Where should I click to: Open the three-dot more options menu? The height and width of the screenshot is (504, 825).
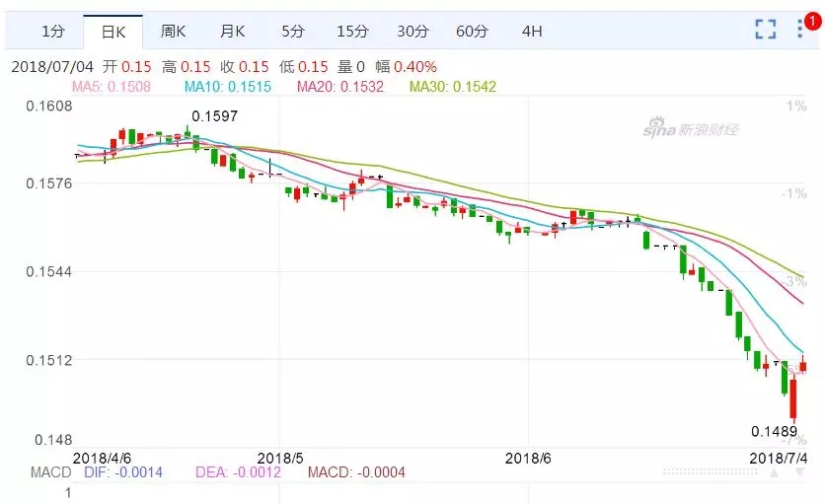[800, 31]
